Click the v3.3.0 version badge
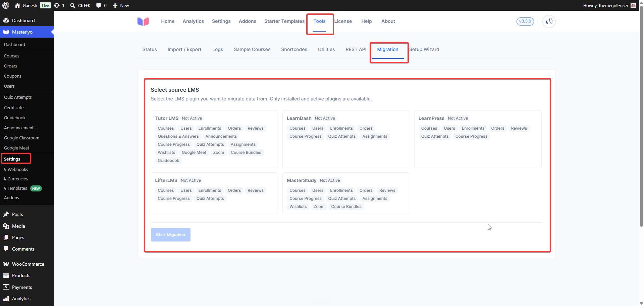Viewport: 644px width, 306px height. (525, 21)
